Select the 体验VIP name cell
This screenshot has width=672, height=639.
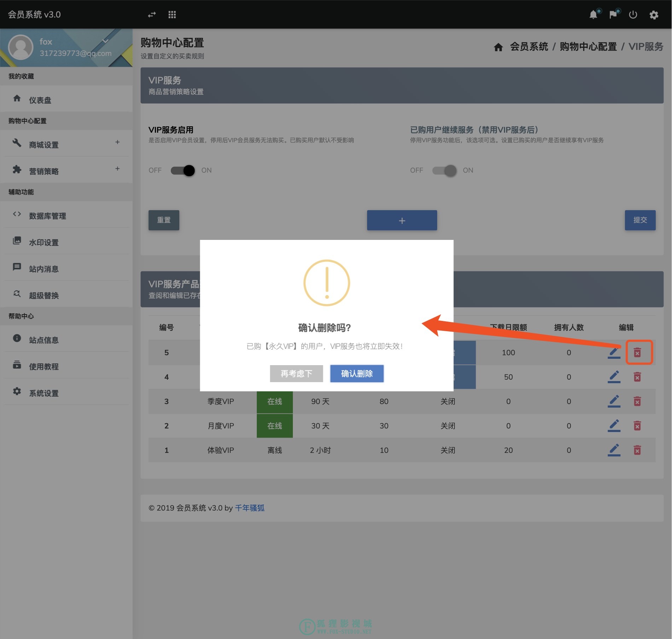click(221, 450)
